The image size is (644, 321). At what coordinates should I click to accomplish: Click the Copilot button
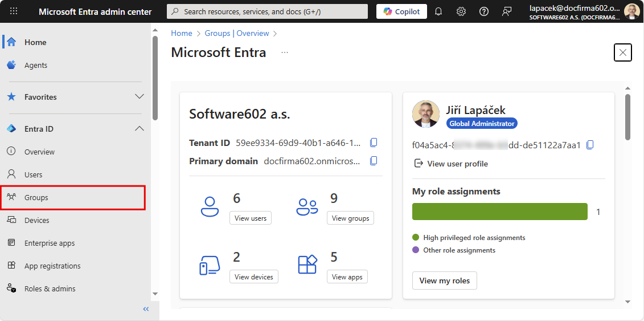[x=401, y=11]
